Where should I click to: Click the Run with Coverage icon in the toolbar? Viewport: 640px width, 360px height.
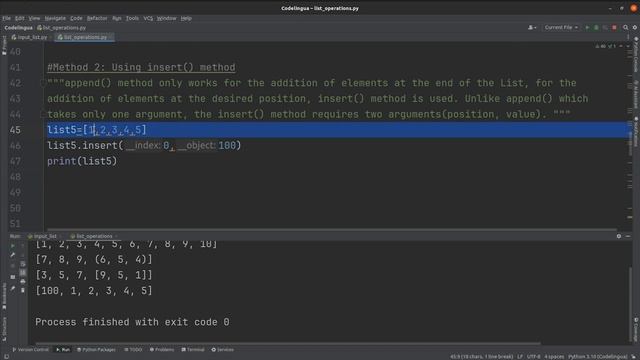(605, 27)
